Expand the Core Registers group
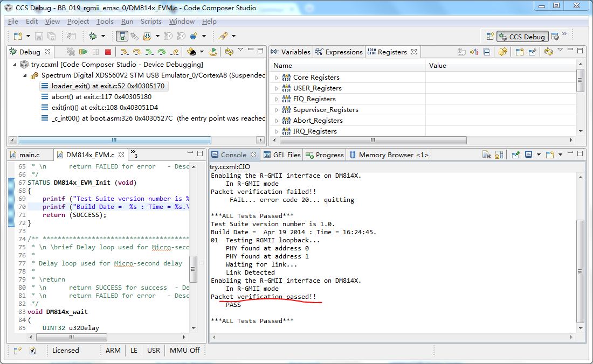The image size is (593, 364). coord(277,78)
